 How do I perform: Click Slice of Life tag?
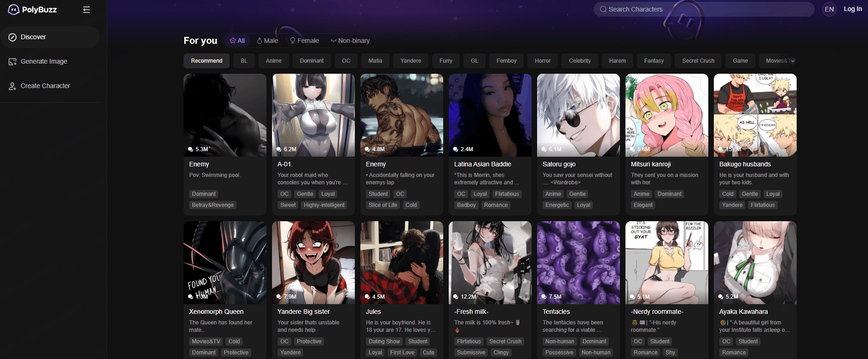coord(383,205)
